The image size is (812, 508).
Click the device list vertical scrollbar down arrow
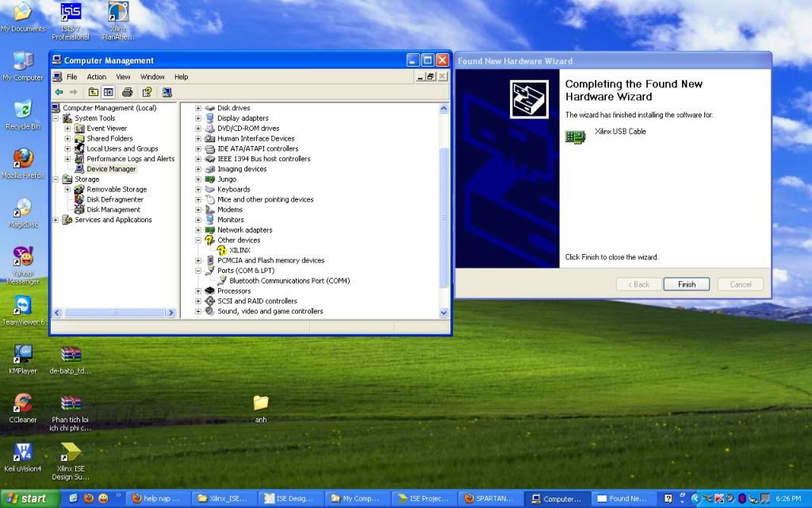coord(444,313)
